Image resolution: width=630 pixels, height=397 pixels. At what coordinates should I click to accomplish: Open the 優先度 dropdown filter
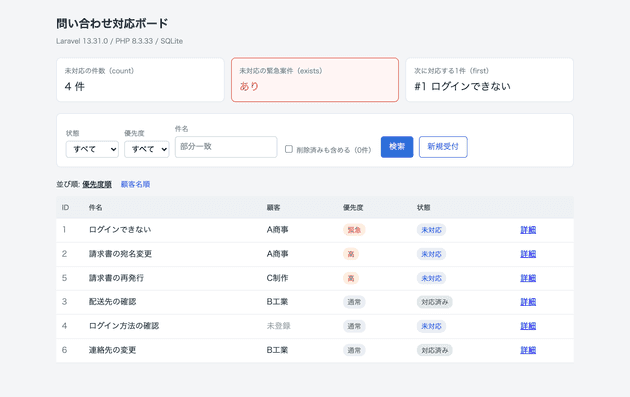147,149
